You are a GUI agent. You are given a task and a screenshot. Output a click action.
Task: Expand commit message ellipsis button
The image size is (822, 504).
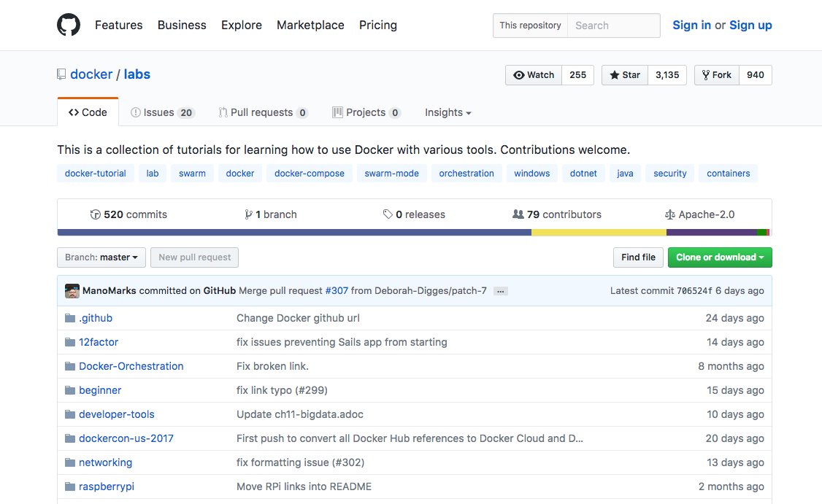[x=501, y=291]
